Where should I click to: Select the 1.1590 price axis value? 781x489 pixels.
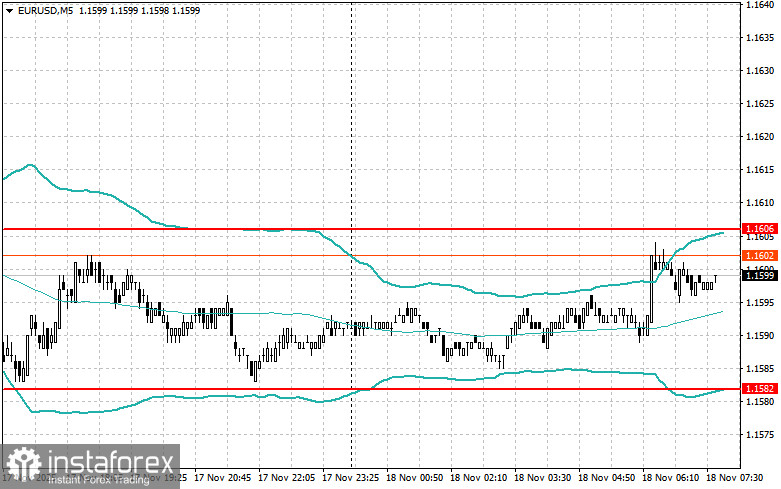pyautogui.click(x=760, y=336)
